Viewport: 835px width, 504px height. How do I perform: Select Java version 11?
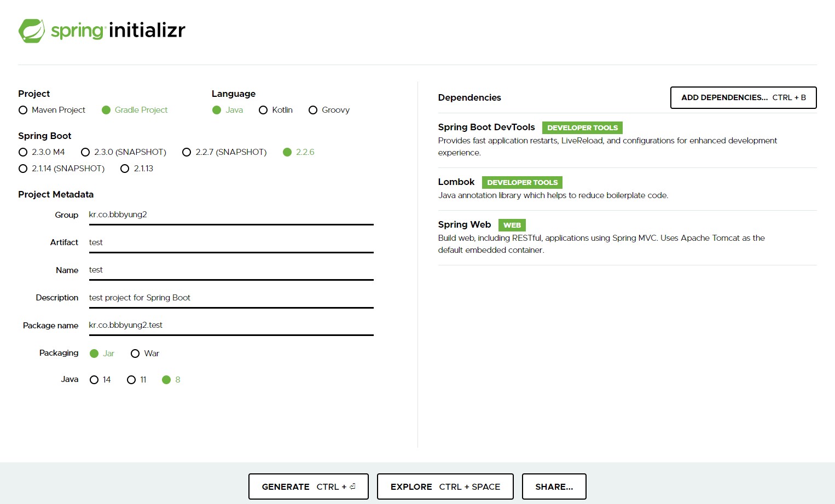(x=137, y=380)
